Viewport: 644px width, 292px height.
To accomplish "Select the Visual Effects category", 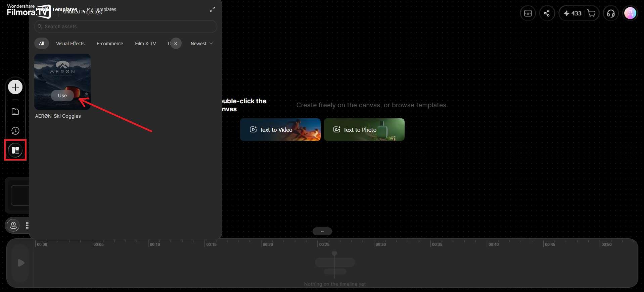I will [x=70, y=44].
